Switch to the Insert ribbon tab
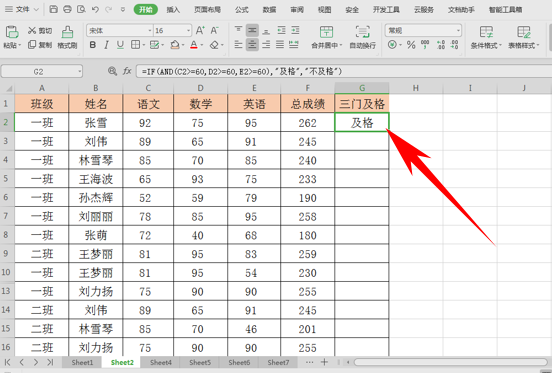The width and height of the screenshot is (553, 373). pos(173,10)
